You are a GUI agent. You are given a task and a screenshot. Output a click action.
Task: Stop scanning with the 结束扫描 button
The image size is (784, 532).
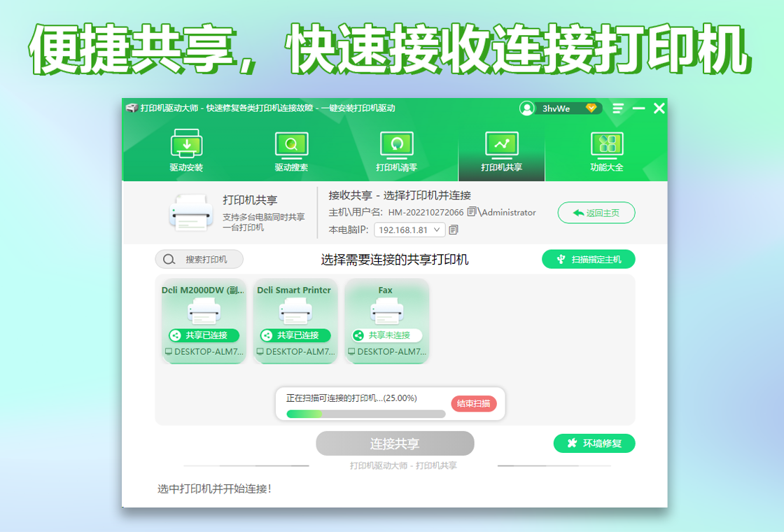click(474, 404)
